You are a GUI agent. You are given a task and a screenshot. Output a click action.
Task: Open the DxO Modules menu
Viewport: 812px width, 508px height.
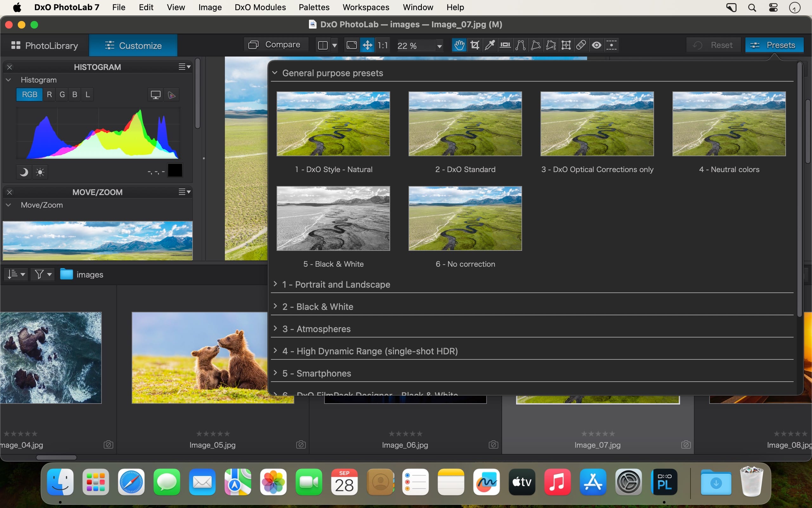pyautogui.click(x=260, y=7)
